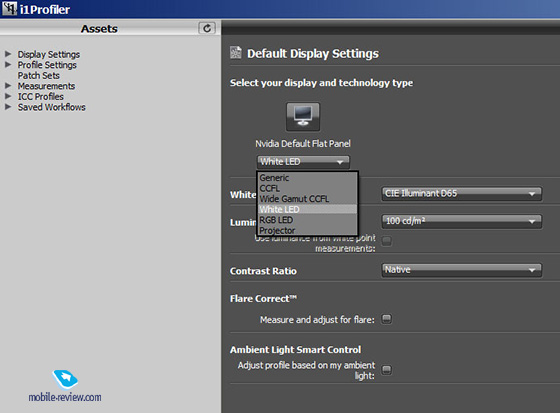Choose CCFL from the technology list

[x=308, y=188]
